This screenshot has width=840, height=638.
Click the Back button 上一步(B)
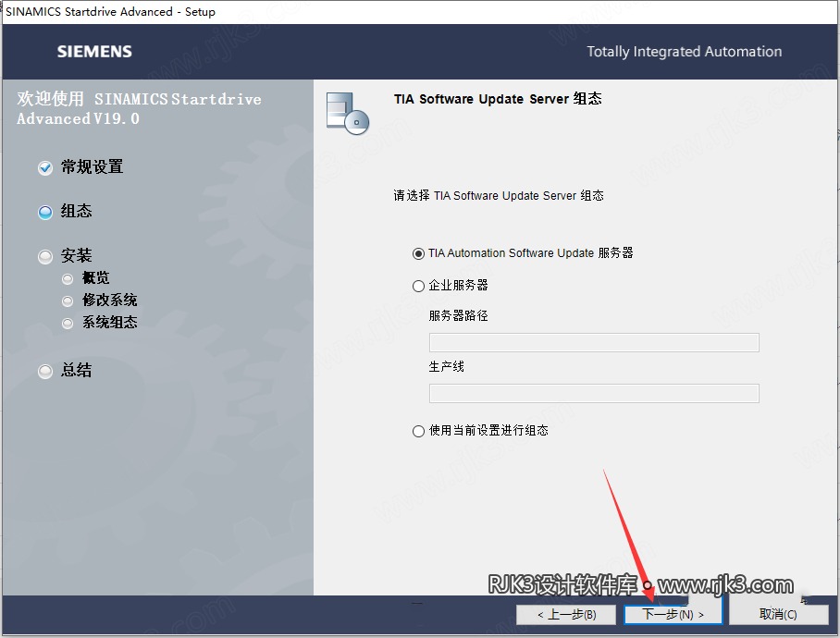pyautogui.click(x=567, y=614)
